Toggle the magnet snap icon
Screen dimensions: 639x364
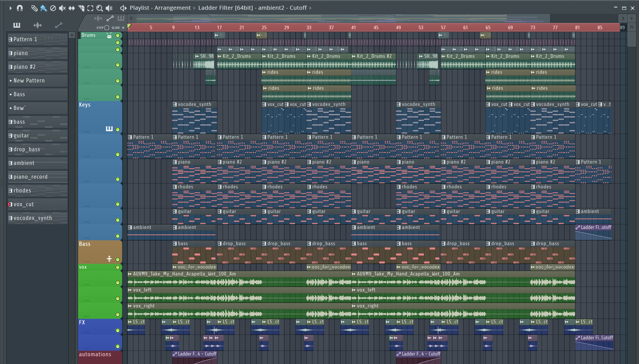point(20,8)
